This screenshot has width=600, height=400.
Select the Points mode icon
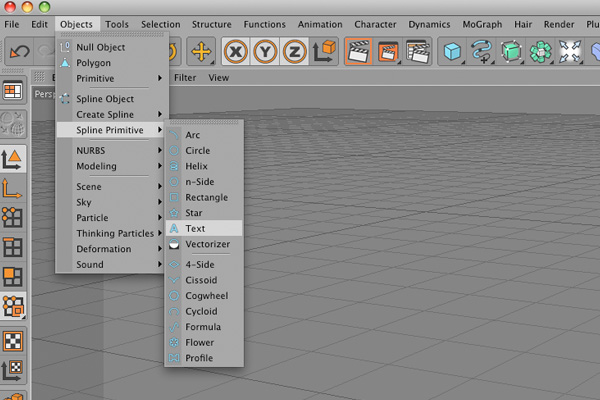13,218
